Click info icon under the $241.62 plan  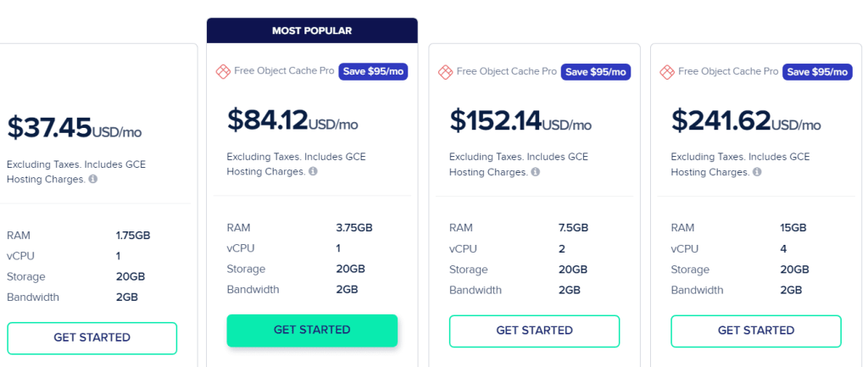[x=757, y=171]
